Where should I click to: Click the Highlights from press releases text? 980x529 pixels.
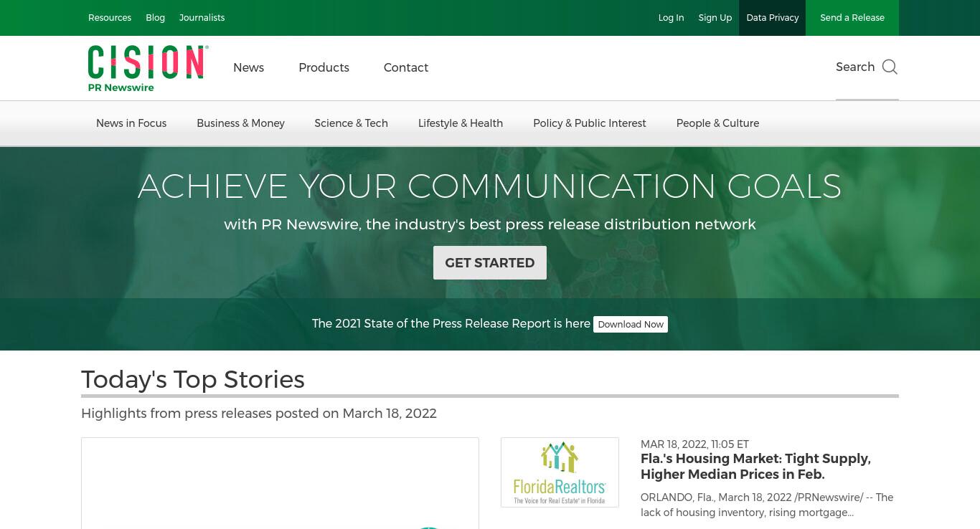tap(259, 414)
